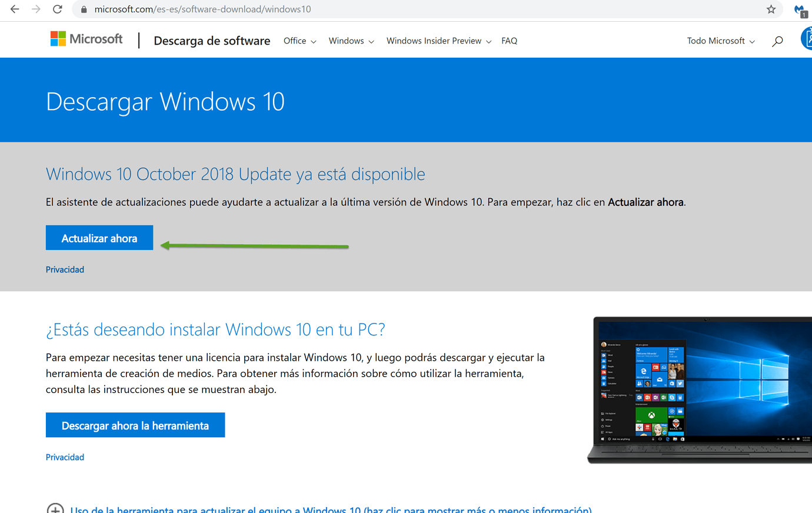812x513 pixels.
Task: Click the browser forward arrow
Action: pyautogui.click(x=36, y=9)
